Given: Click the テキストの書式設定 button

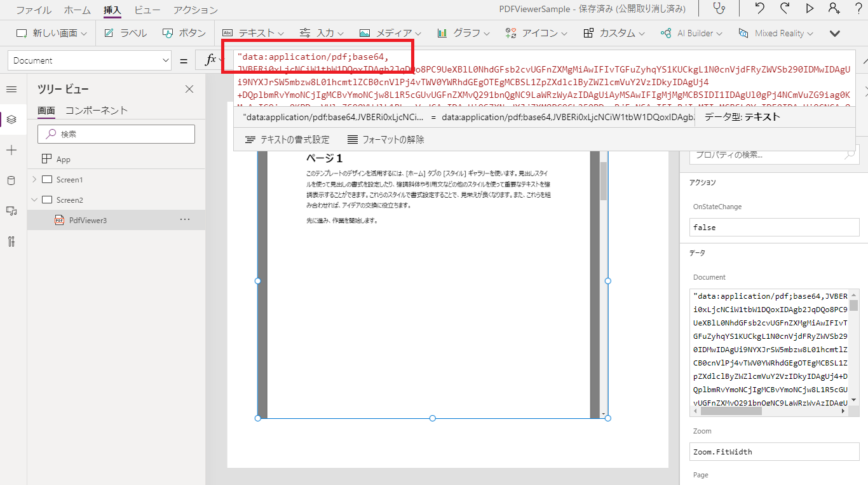Looking at the screenshot, I should point(287,140).
